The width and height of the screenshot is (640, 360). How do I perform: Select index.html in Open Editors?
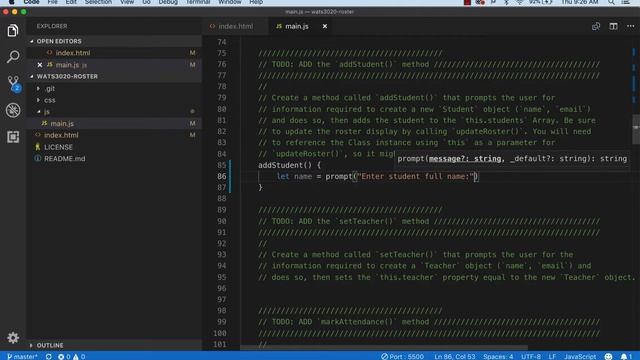(114, 53)
